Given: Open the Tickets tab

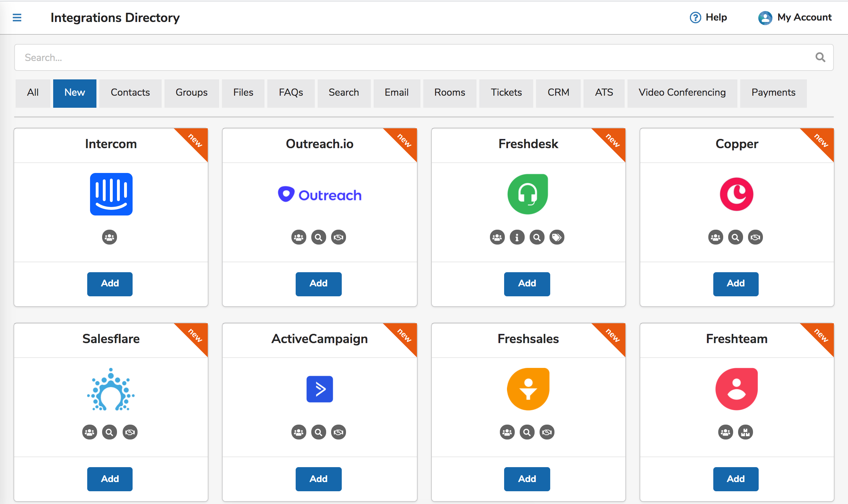Looking at the screenshot, I should (x=506, y=93).
